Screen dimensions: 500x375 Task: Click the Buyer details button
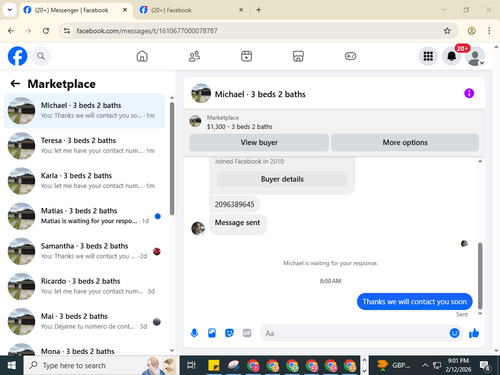(x=282, y=179)
